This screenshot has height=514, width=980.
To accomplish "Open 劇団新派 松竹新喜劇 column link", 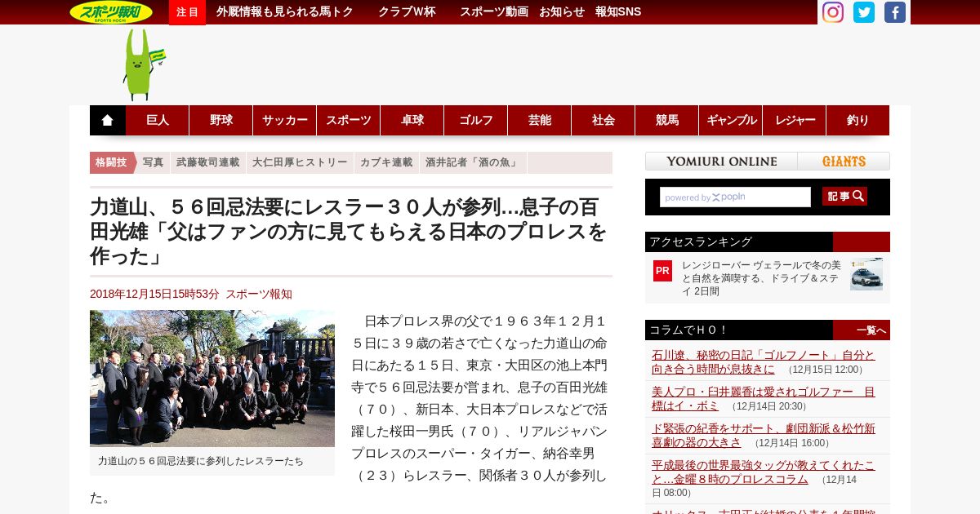I will [x=764, y=435].
